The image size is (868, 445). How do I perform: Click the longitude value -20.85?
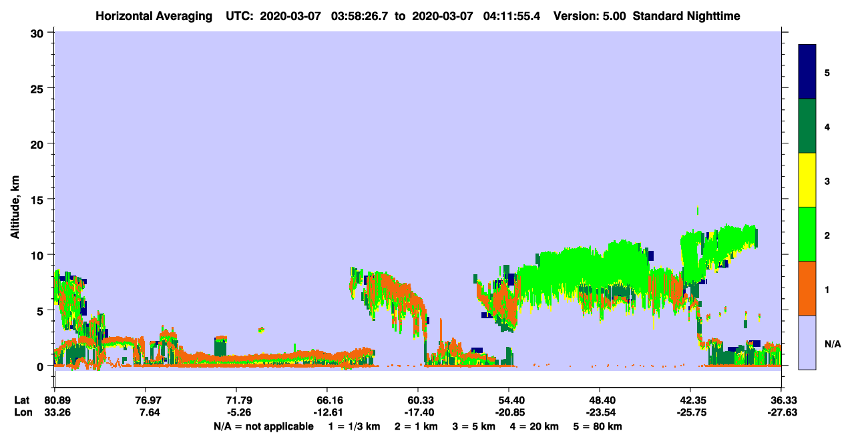(x=509, y=413)
